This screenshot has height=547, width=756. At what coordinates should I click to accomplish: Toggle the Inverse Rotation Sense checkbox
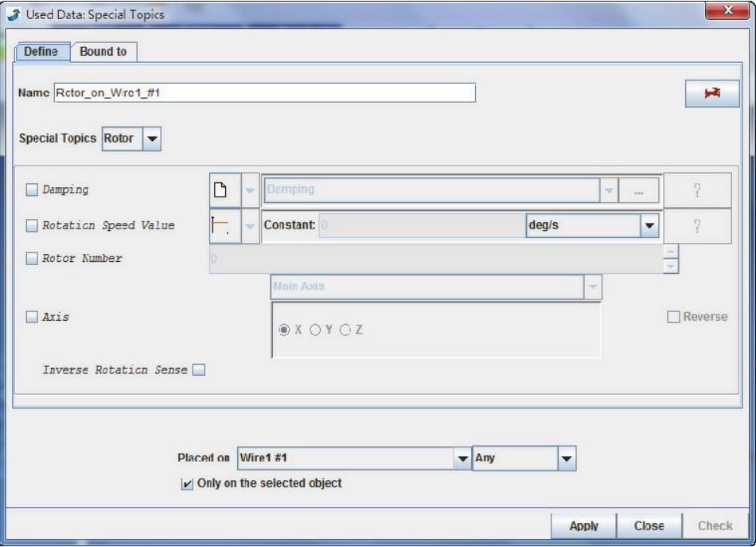click(x=200, y=369)
